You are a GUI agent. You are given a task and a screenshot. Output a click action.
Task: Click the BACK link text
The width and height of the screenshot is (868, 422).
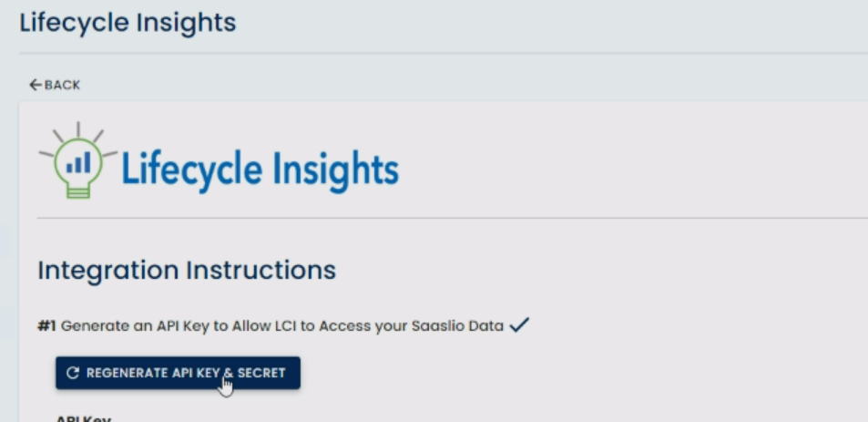(62, 85)
